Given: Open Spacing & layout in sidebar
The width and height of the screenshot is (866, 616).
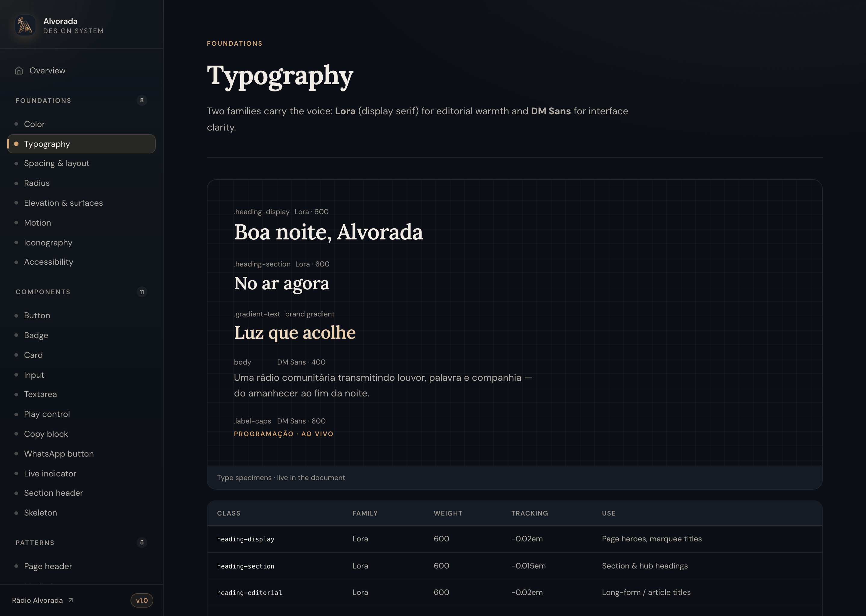Looking at the screenshot, I should (81, 163).
